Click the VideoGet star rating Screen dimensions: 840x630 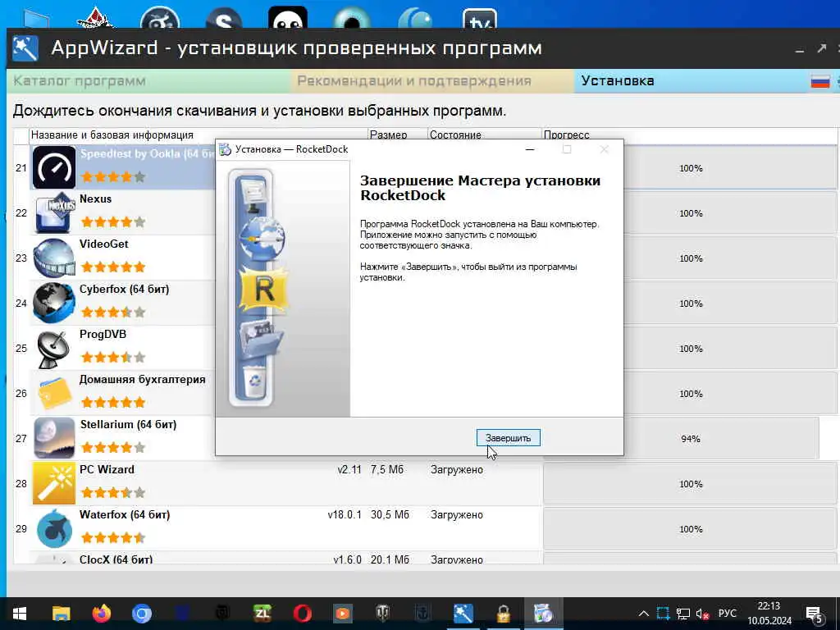pos(113,267)
